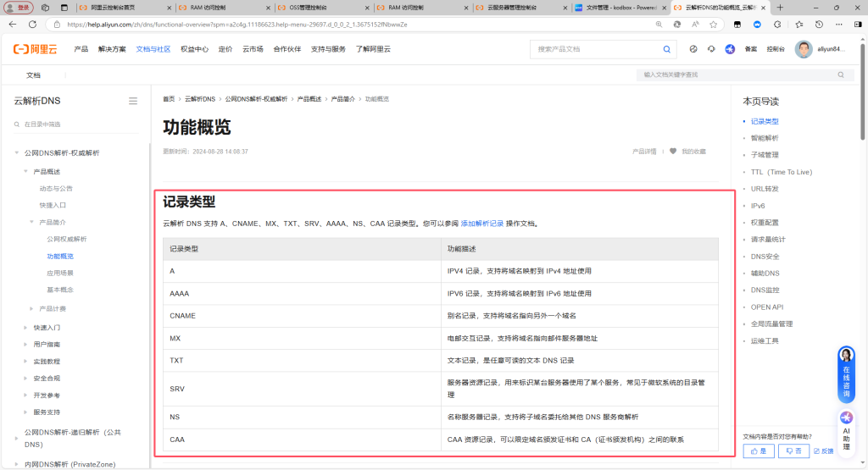Click the heart icon for 我的收藏
The width and height of the screenshot is (868, 470).
(x=673, y=152)
